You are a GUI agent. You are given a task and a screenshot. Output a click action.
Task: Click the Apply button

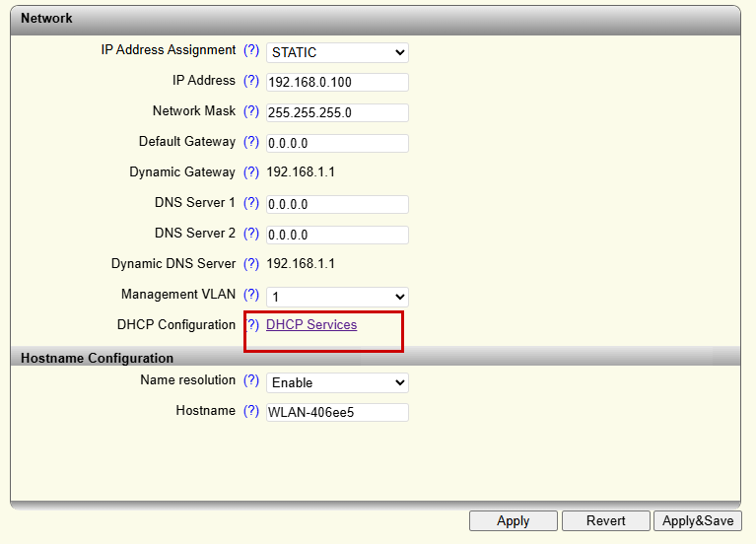(x=513, y=521)
